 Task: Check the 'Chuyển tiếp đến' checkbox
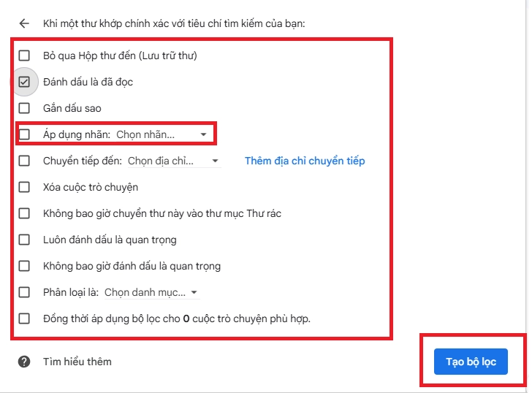25,161
